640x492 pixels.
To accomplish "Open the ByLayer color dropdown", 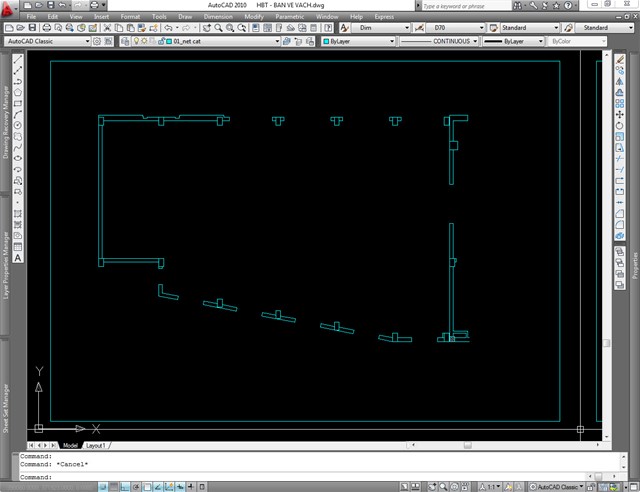I will click(x=358, y=41).
